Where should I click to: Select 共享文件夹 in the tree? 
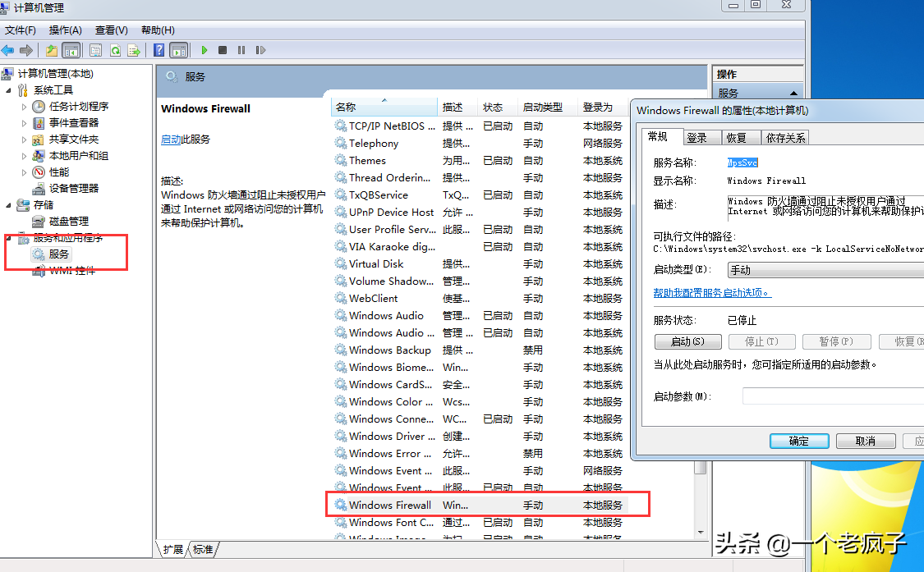click(74, 140)
